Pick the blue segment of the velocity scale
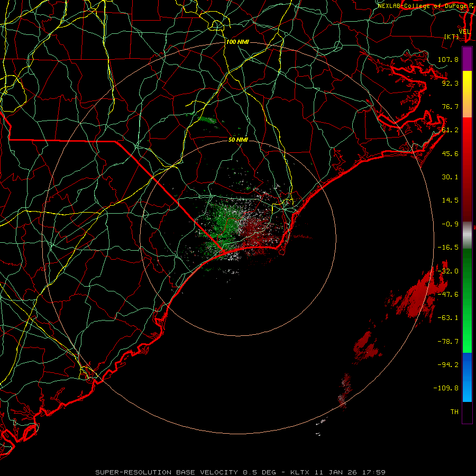The image size is (476, 476). pyautogui.click(x=467, y=377)
